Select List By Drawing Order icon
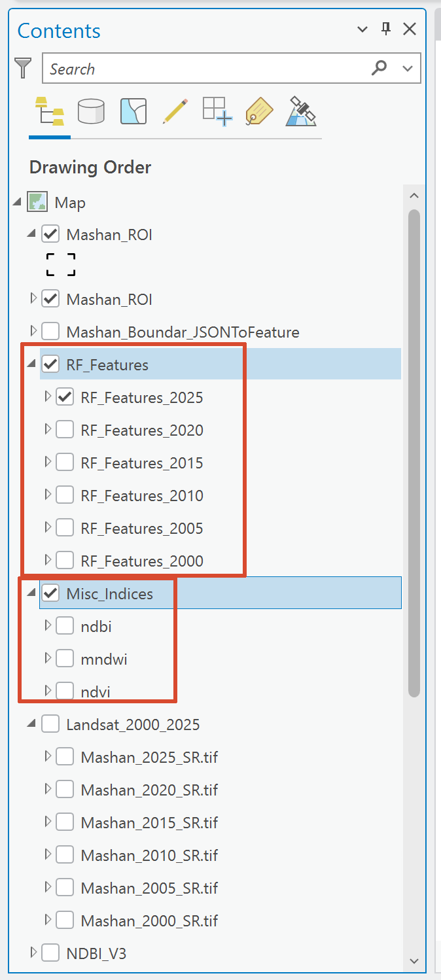Screen dimensions: 441x980 49,111
